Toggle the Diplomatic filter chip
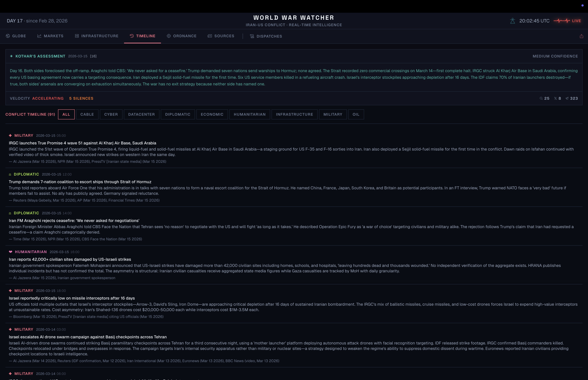This screenshot has height=380, width=588. pyautogui.click(x=178, y=114)
